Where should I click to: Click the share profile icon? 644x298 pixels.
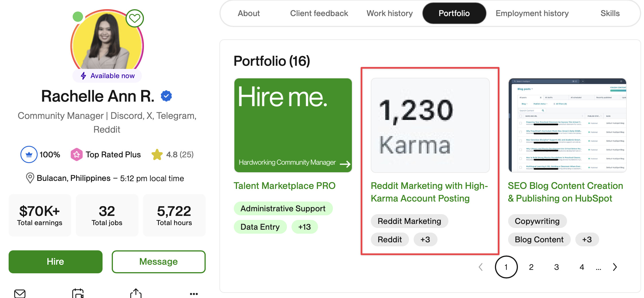click(x=136, y=293)
